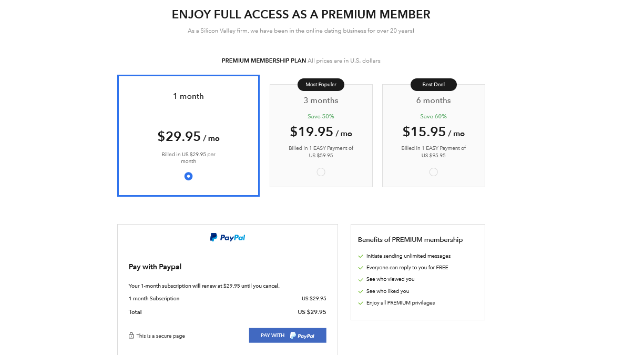Click the checkmark beside Enjoy all PREMIUM privileges
Screen dimensions: 644x355
(x=361, y=303)
